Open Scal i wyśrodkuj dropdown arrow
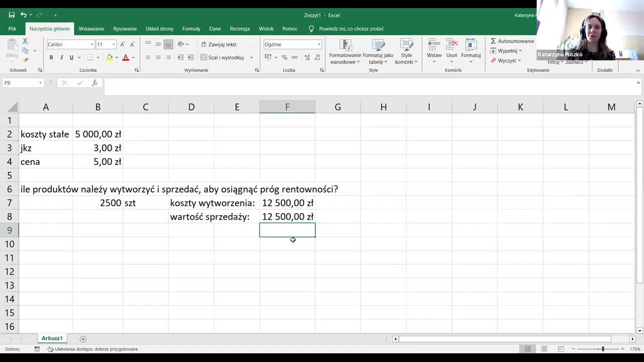Screen dimensions: 644x362 click(x=252, y=57)
